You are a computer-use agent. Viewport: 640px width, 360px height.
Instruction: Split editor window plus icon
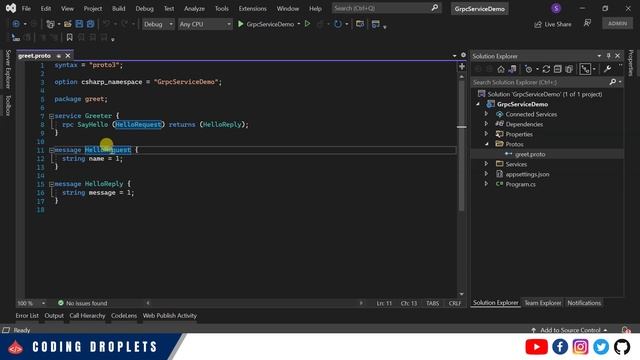[462, 67]
